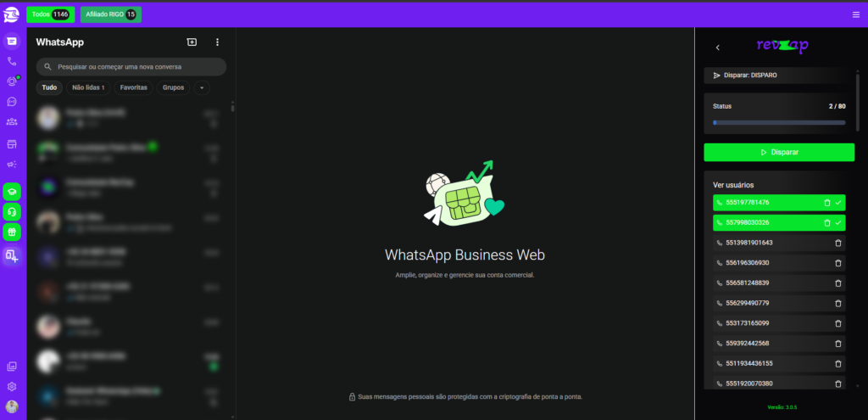The height and width of the screenshot is (420, 868).
Task: Filter chats by Grupos
Action: (173, 87)
